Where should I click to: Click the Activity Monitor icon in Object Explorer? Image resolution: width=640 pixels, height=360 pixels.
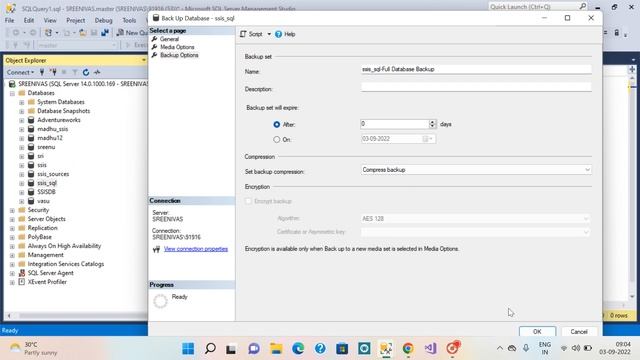tap(97, 72)
